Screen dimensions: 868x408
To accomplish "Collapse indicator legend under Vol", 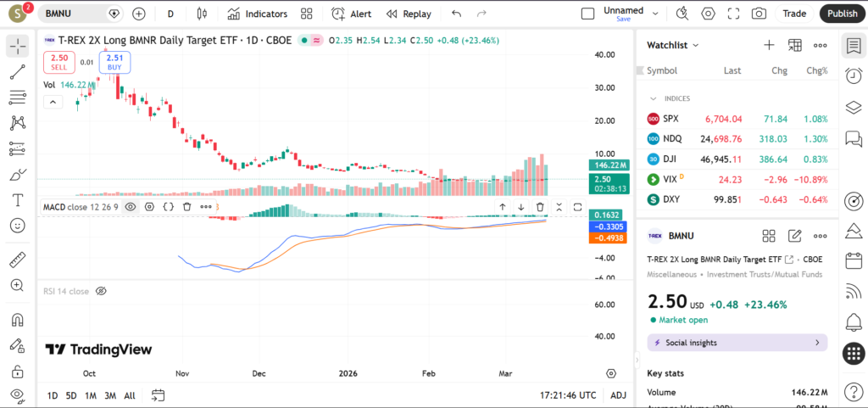I will pyautogui.click(x=53, y=102).
